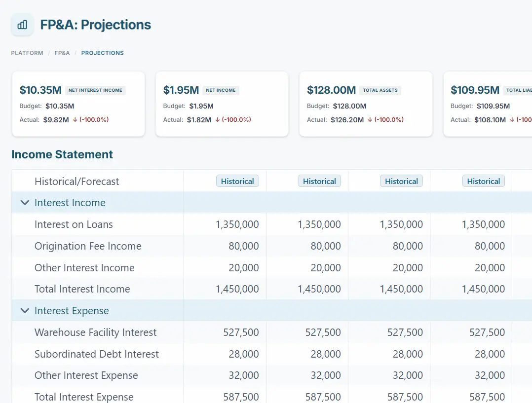Viewport: 532px width, 403px height.
Task: Select the Interest on Loans row label
Action: pyautogui.click(x=74, y=224)
